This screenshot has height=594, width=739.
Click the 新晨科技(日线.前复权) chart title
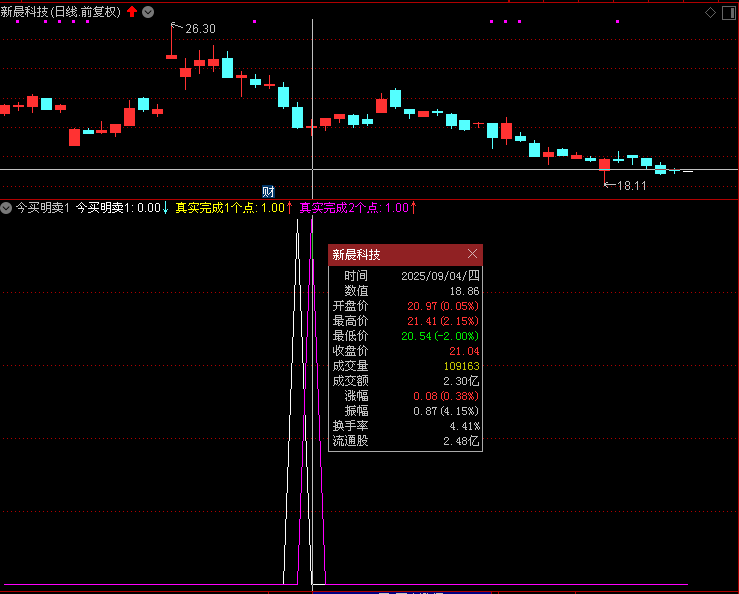tap(61, 12)
